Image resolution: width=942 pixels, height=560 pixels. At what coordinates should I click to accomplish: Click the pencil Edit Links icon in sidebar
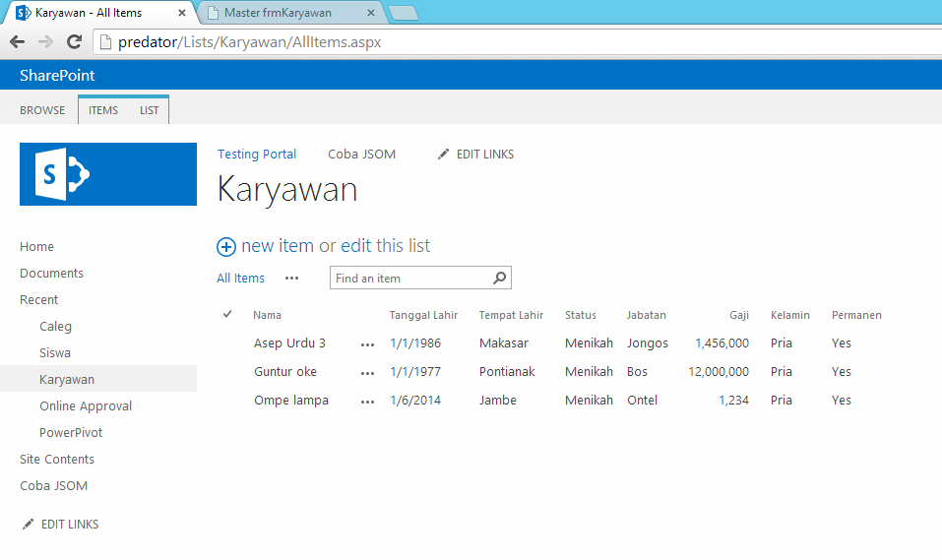pyautogui.click(x=29, y=525)
